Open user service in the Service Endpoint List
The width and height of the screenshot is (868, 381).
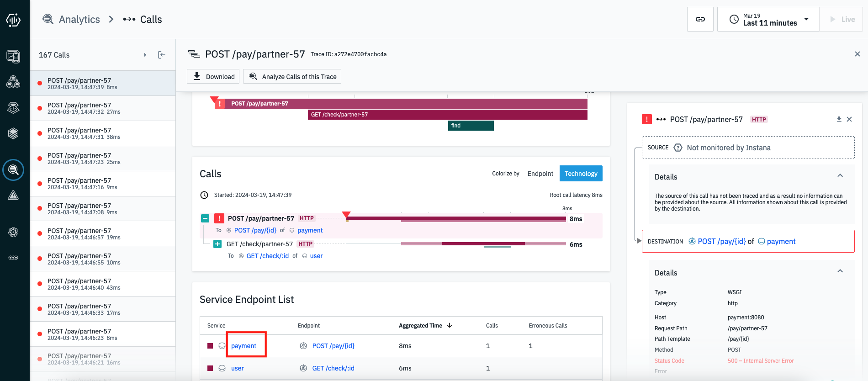tap(238, 368)
